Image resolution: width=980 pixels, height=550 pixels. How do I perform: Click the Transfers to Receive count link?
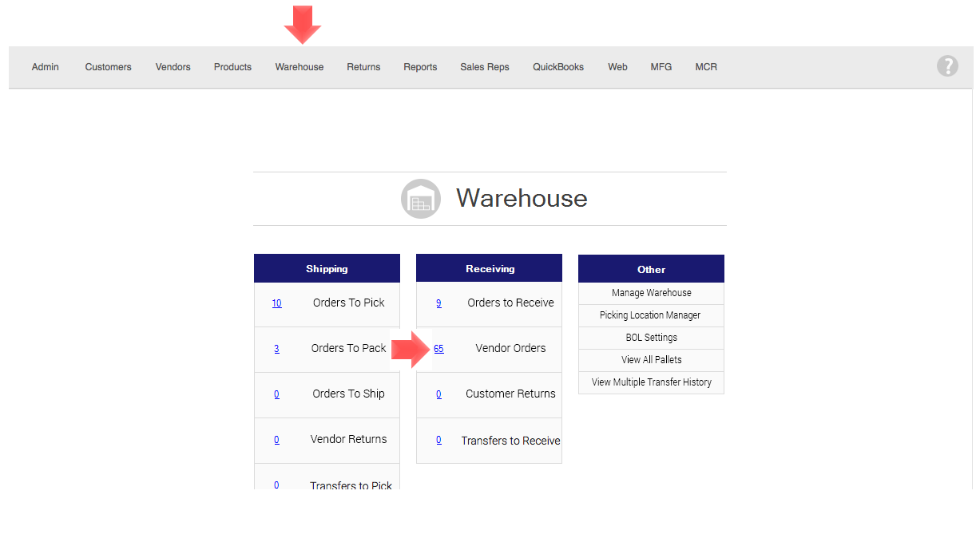pyautogui.click(x=438, y=440)
